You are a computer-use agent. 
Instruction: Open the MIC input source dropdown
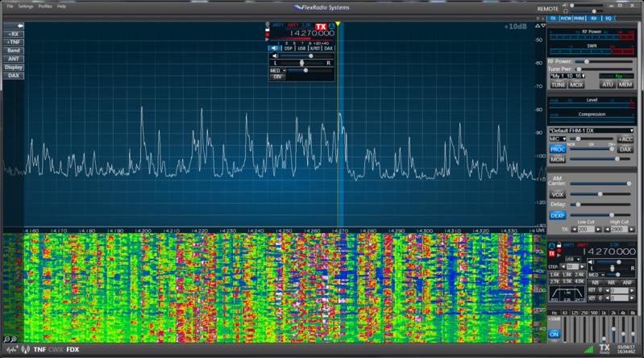pos(558,139)
